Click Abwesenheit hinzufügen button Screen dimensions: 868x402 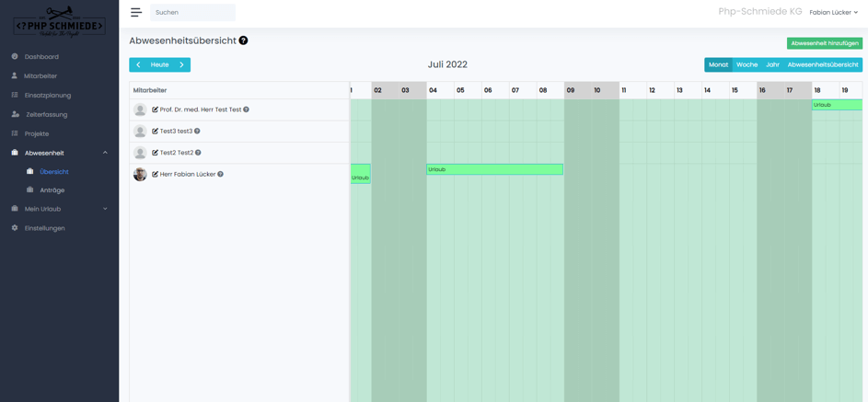point(824,43)
